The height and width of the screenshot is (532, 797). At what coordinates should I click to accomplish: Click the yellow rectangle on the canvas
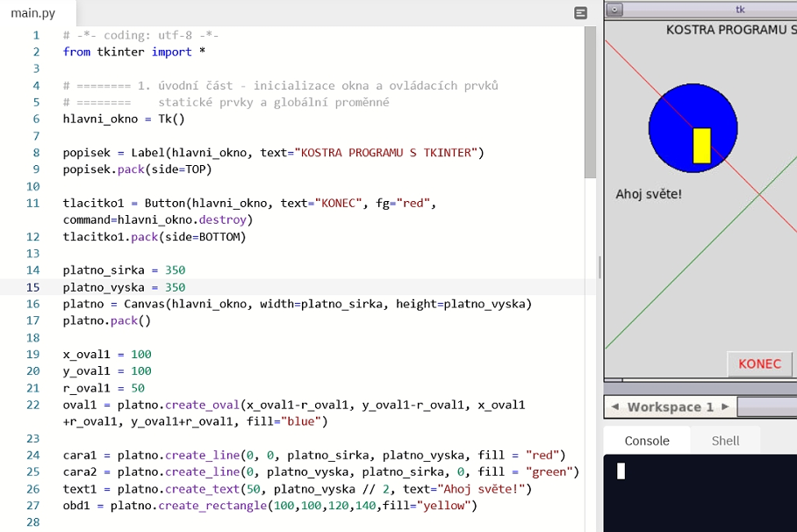(x=702, y=146)
